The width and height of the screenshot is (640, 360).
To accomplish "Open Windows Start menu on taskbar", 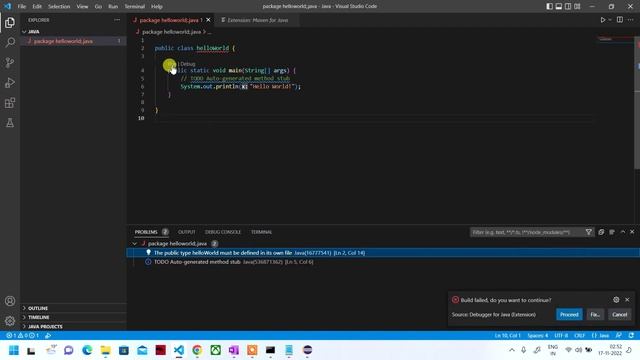I will click(13, 350).
